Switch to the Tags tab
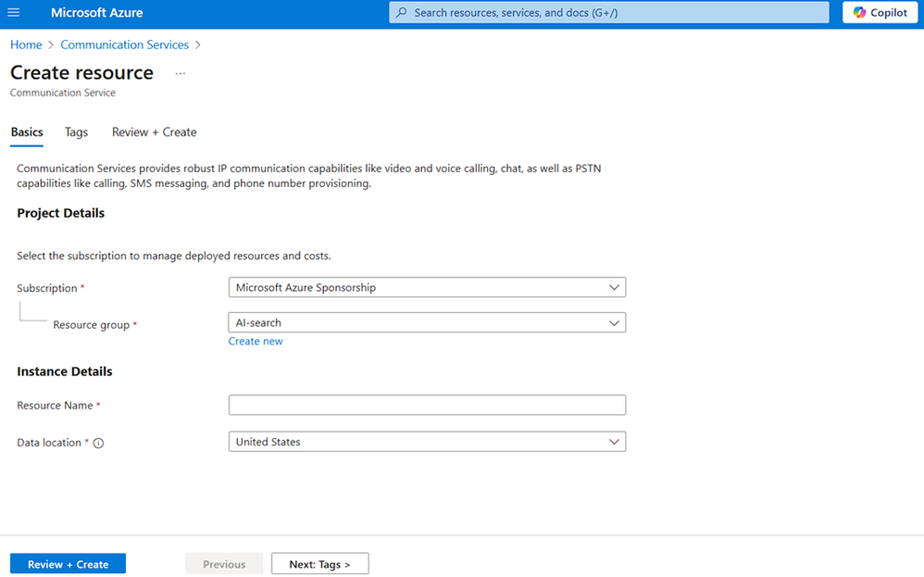 [x=76, y=132]
